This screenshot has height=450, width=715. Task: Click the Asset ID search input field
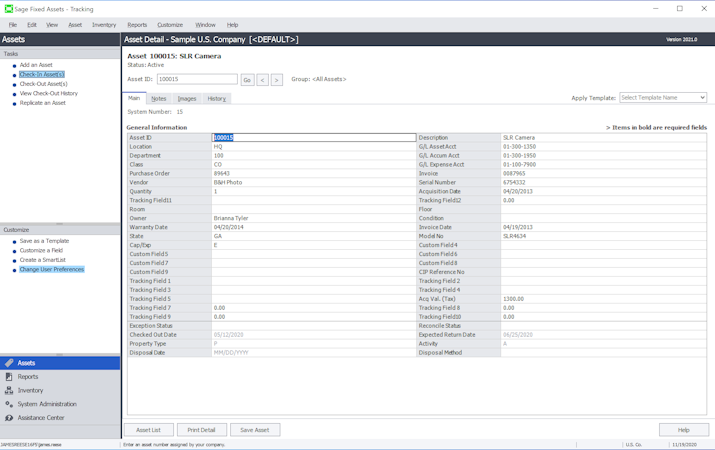click(197, 79)
